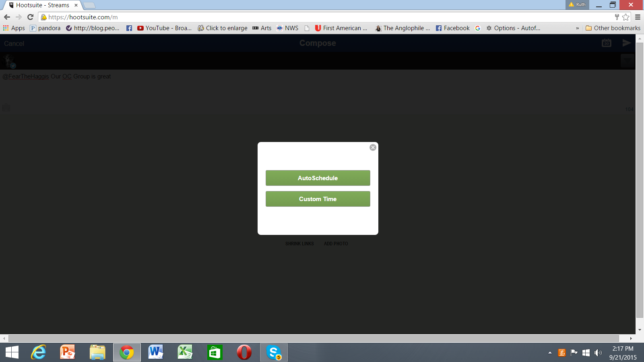Close the schedule popup dialog
This screenshot has width=644, height=362.
point(373,148)
